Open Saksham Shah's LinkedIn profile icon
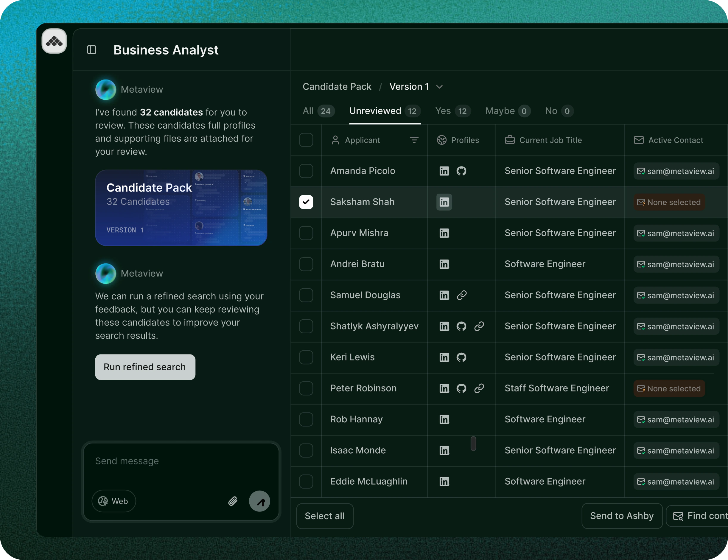The width and height of the screenshot is (728, 560). [444, 202]
